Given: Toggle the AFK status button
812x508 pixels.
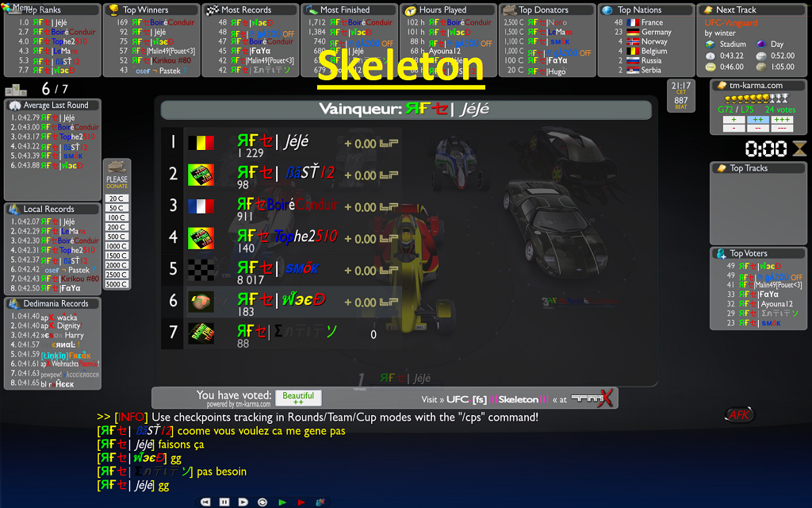Looking at the screenshot, I should tap(739, 414).
